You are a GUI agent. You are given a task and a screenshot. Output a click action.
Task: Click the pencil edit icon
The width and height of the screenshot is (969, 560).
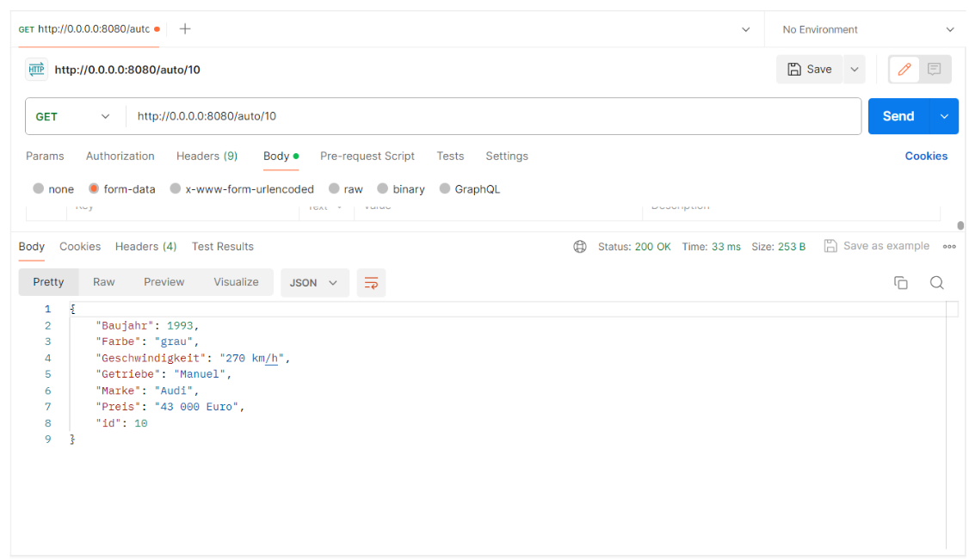pyautogui.click(x=904, y=69)
